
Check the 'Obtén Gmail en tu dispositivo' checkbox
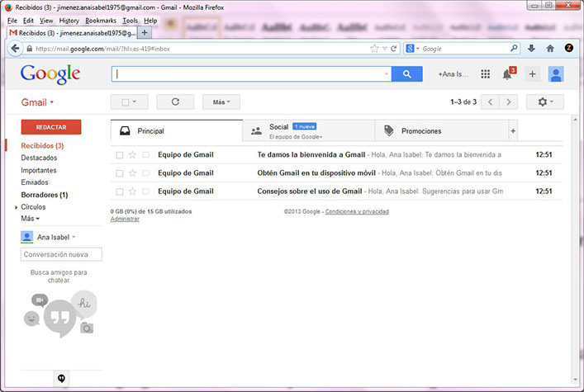(120, 173)
